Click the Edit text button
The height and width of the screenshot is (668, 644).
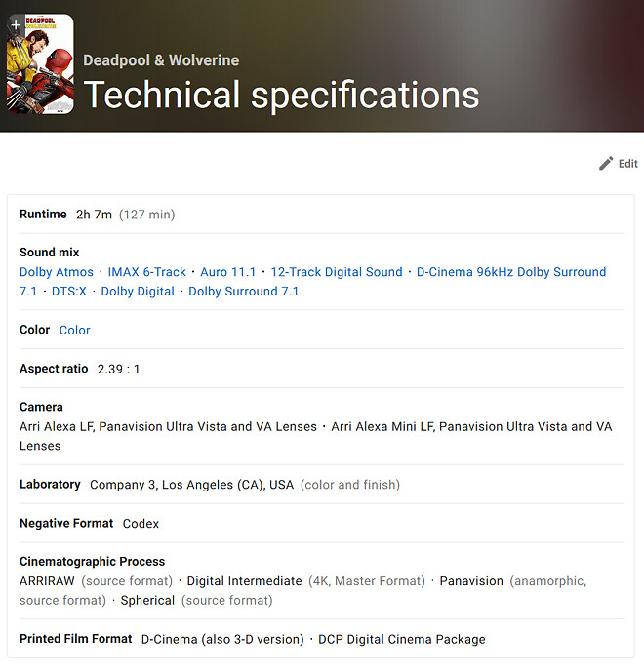tap(628, 164)
